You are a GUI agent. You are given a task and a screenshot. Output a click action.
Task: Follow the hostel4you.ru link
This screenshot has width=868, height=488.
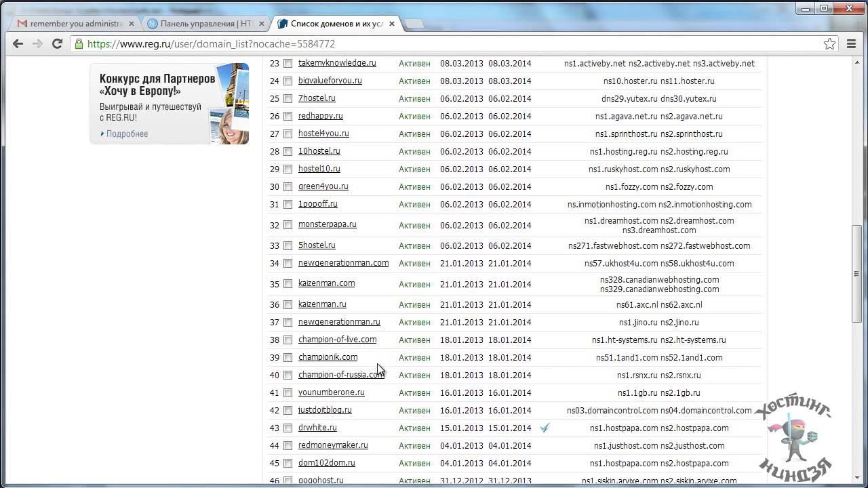point(323,134)
